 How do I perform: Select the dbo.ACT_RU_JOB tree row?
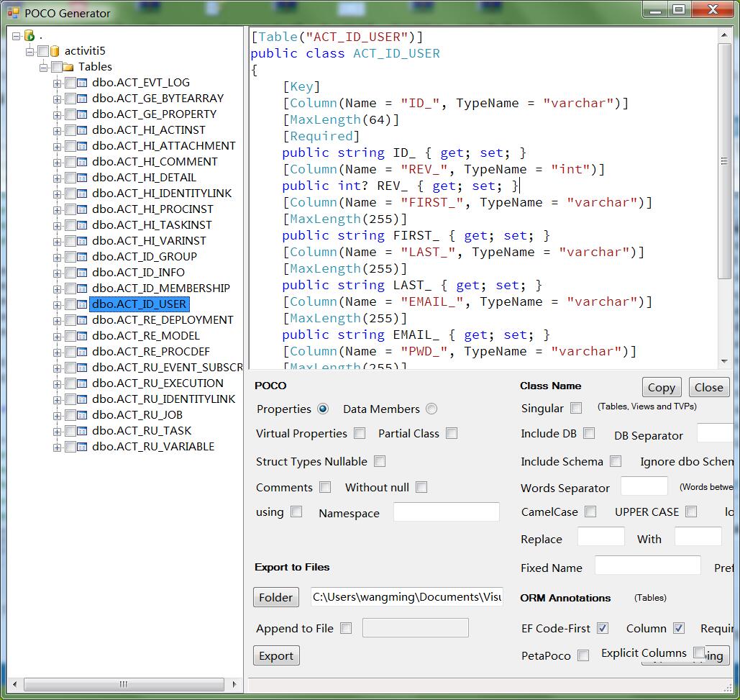137,415
